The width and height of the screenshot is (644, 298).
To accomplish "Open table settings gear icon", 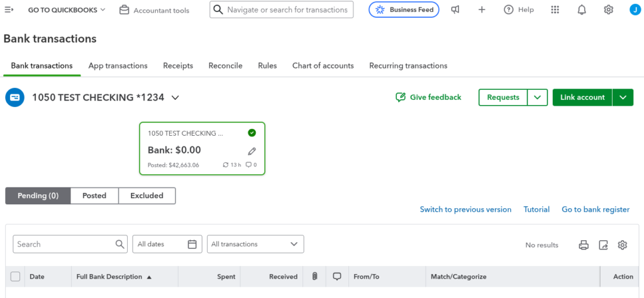I will (x=622, y=245).
